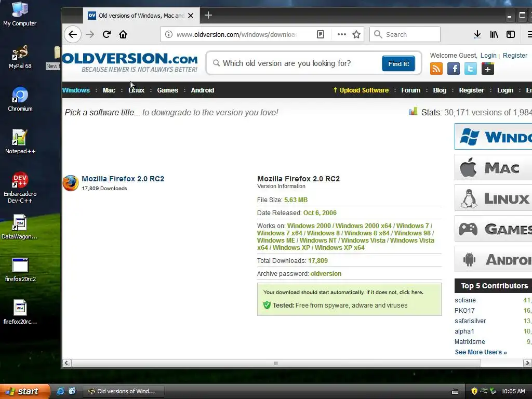Launch Internet Explorer from quick launch

coord(60,391)
